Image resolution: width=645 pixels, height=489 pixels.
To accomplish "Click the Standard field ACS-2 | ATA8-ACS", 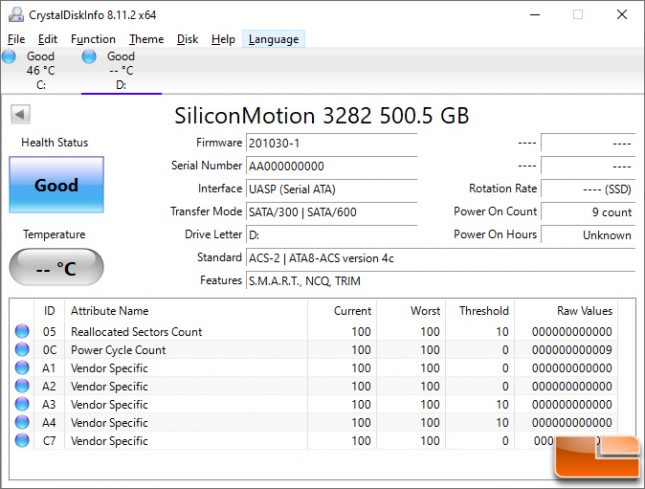I will click(441, 258).
